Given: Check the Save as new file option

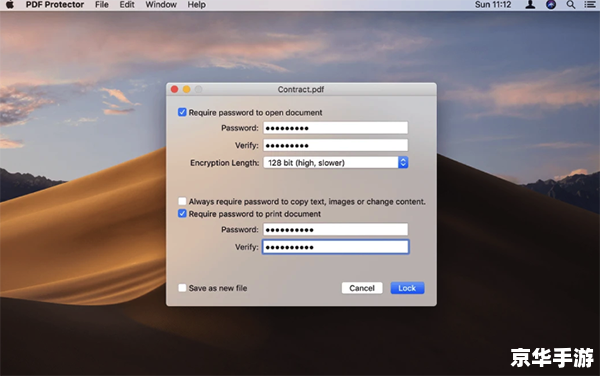Looking at the screenshot, I should pyautogui.click(x=182, y=288).
